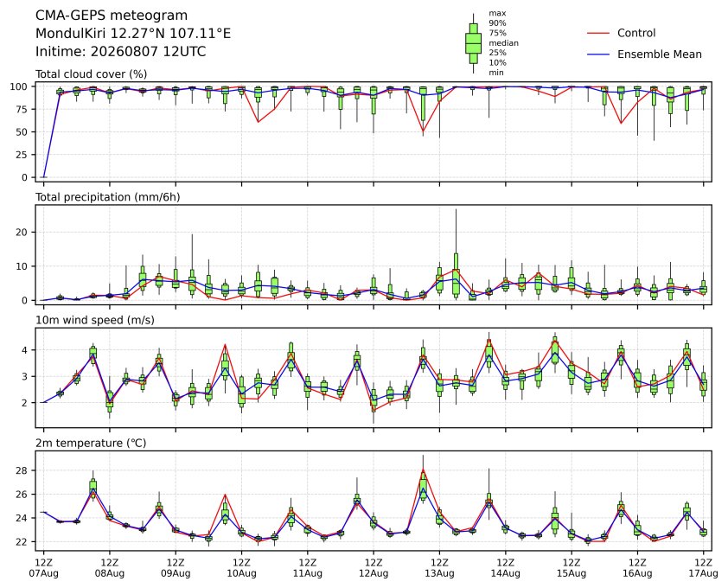The image size is (728, 588).
Task: Click the CMA-GEPS meteogram title
Action: (112, 16)
